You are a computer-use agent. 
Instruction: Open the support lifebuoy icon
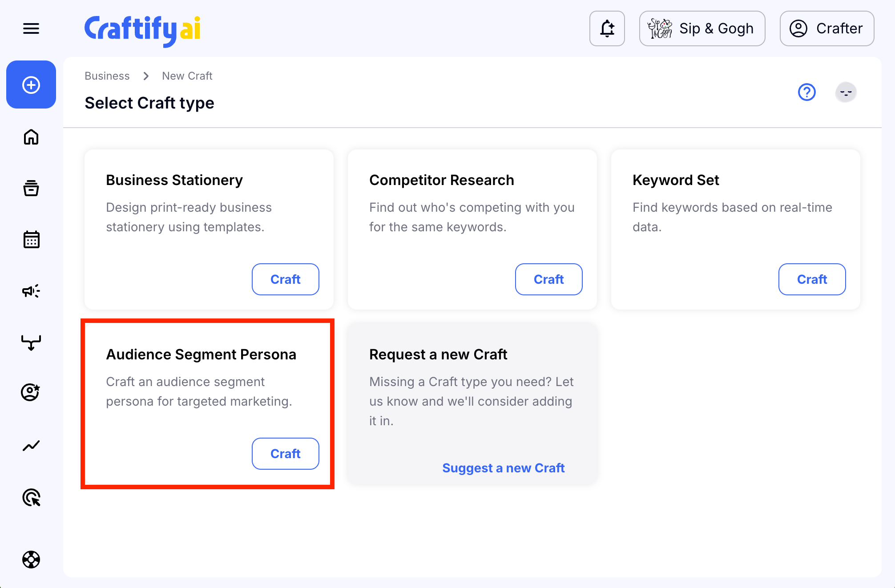[x=31, y=560]
